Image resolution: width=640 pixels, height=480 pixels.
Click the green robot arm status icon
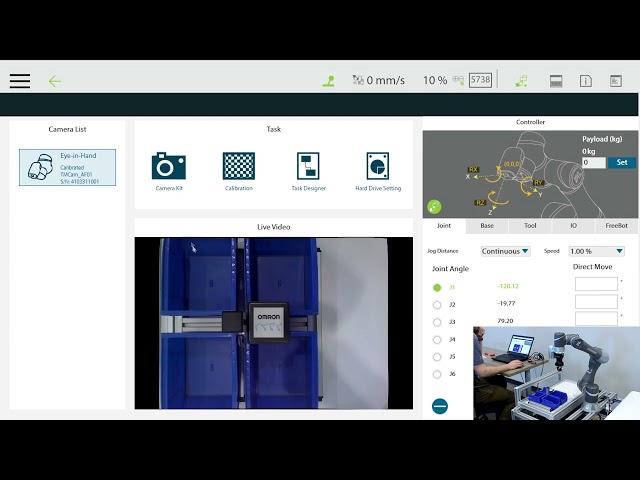[x=329, y=81]
